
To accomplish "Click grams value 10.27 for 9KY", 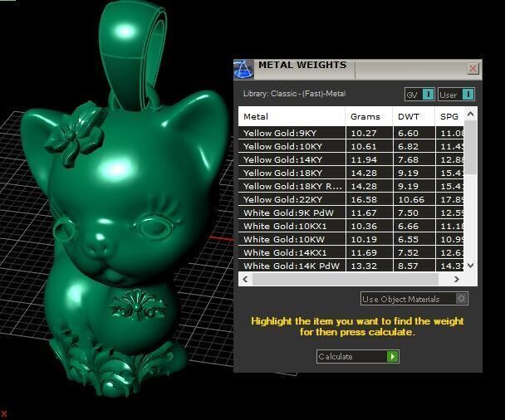I will pyautogui.click(x=364, y=134).
